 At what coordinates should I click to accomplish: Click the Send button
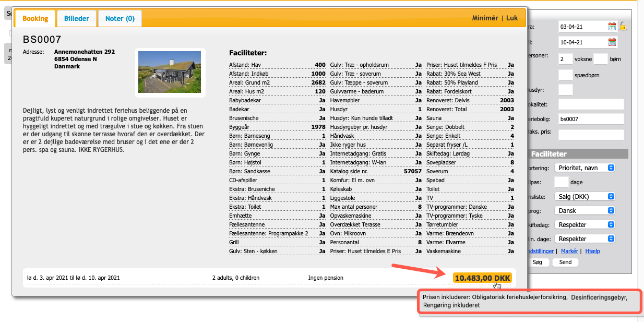[x=565, y=263]
